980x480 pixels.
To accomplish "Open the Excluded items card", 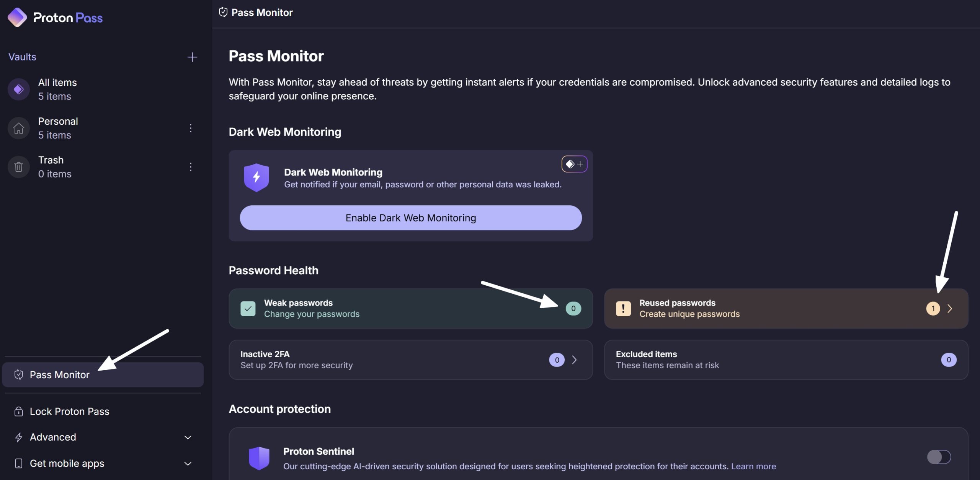I will click(786, 360).
